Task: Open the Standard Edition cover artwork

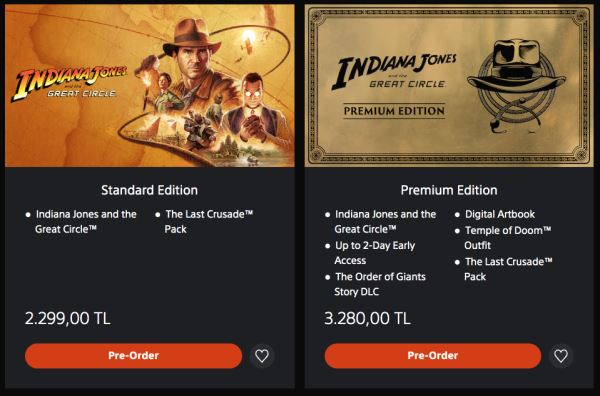Action: 150,86
